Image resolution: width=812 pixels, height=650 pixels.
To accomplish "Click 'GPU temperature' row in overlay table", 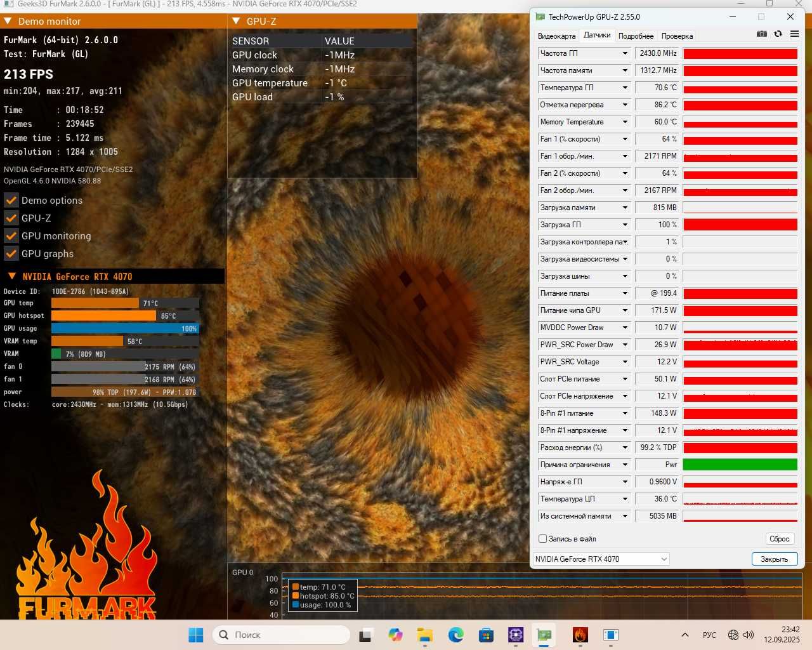I will pos(322,83).
